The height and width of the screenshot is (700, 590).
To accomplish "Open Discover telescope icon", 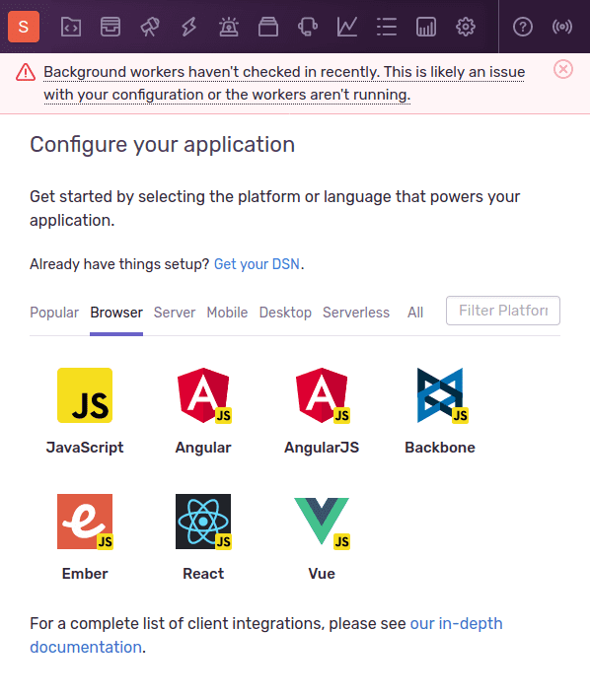I will point(150,27).
